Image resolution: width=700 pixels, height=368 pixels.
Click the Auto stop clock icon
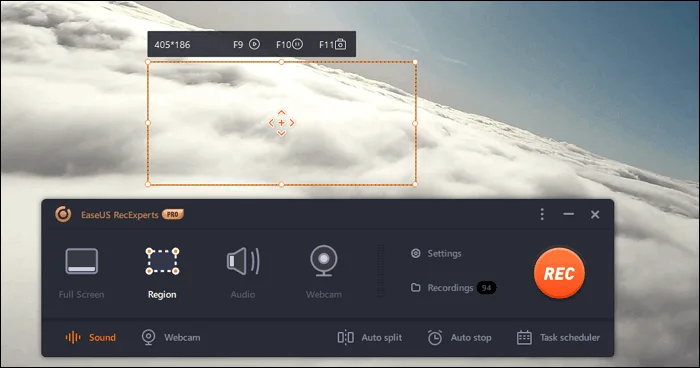[x=435, y=337]
